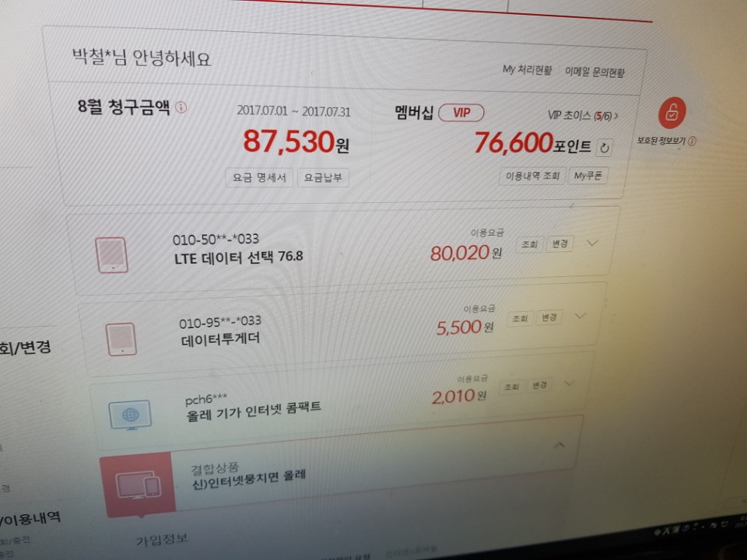
Task: Click the info icon beside 8월 청구금액
Action: coord(181,107)
